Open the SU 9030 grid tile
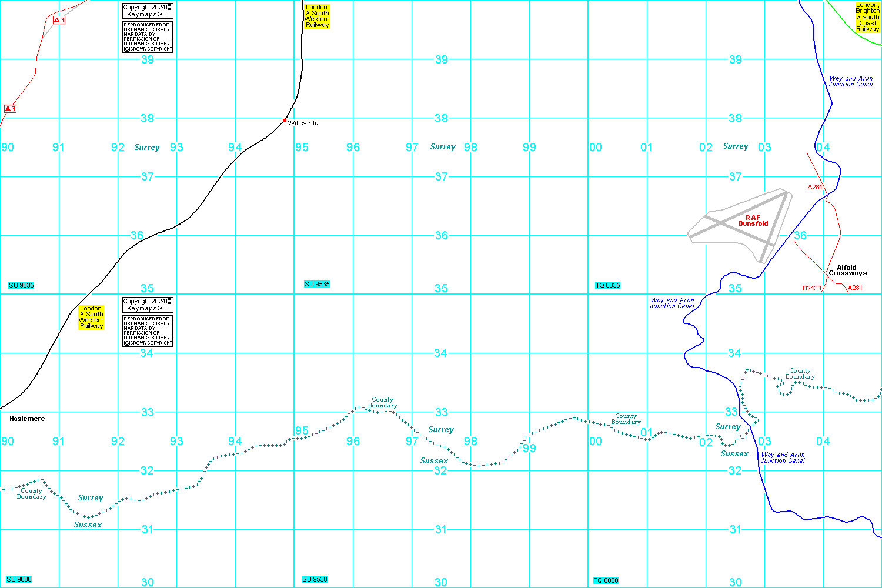The width and height of the screenshot is (882, 588). coord(19,579)
